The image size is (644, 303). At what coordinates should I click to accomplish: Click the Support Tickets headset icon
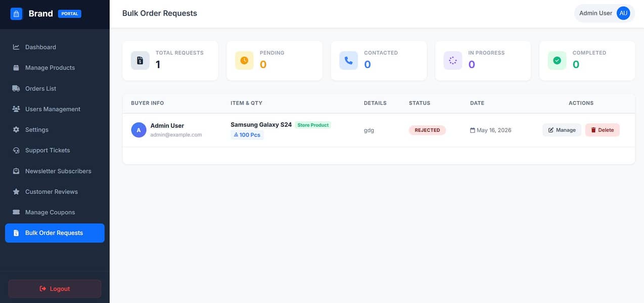[16, 150]
